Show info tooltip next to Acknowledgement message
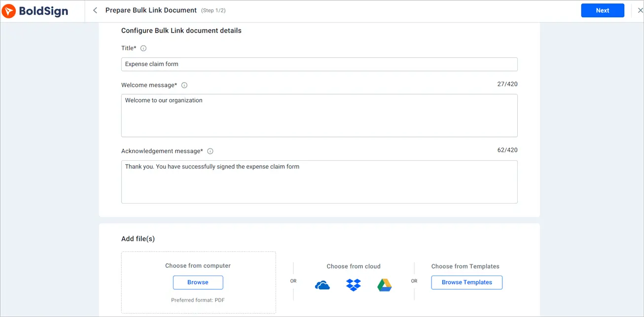 (x=210, y=151)
